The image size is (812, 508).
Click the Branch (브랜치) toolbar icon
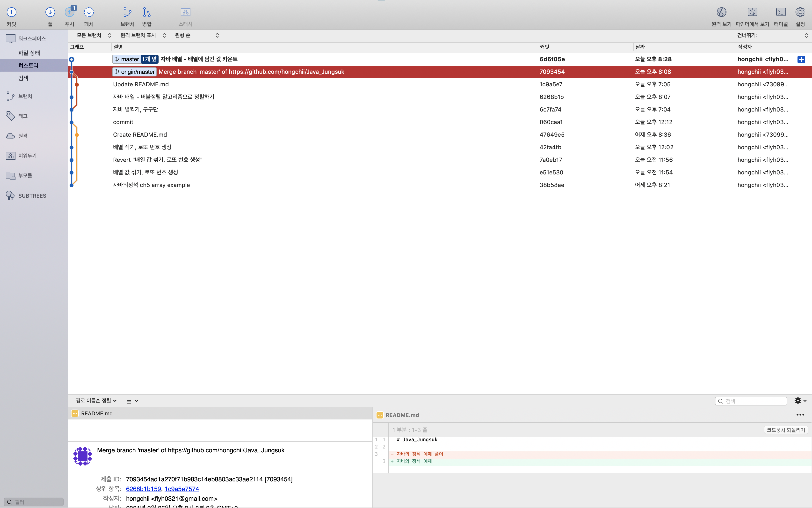click(127, 12)
